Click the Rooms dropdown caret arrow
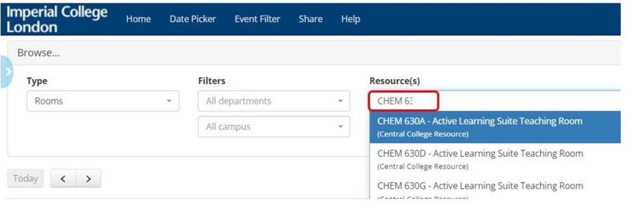Screen dimensions: 644x214 [169, 101]
